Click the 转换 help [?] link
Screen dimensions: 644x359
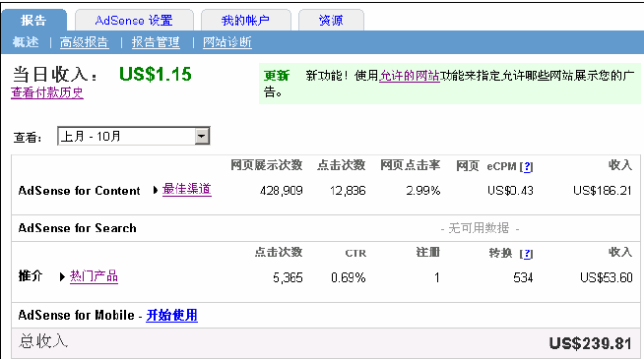click(526, 254)
